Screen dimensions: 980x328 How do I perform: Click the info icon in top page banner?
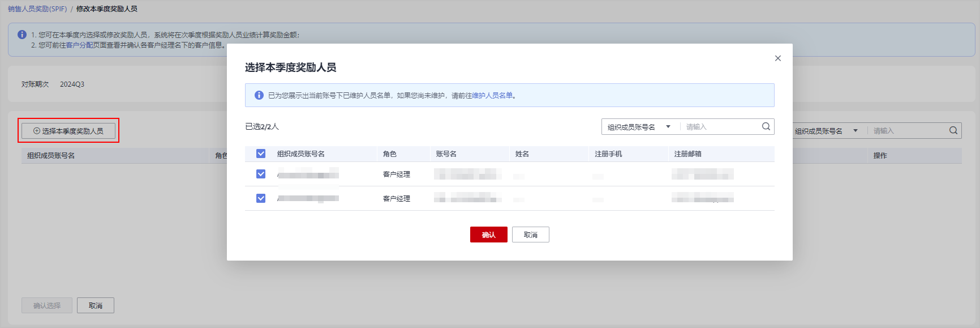(22, 35)
